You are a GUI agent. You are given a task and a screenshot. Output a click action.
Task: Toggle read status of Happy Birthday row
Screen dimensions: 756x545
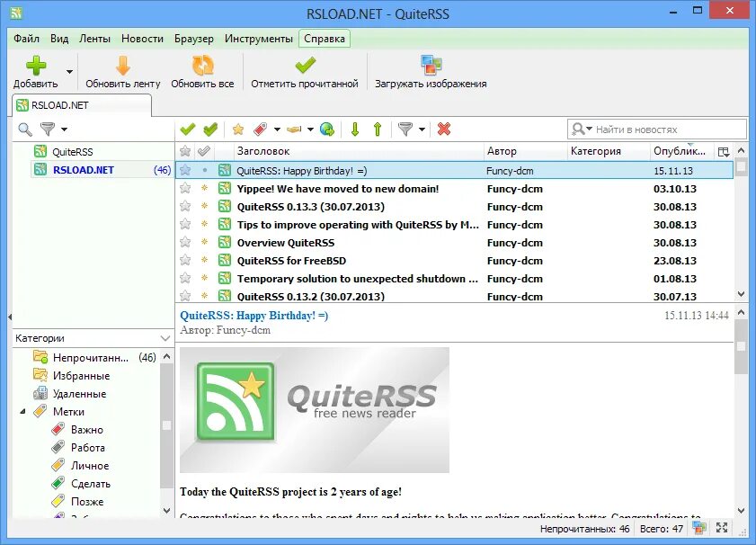(204, 170)
